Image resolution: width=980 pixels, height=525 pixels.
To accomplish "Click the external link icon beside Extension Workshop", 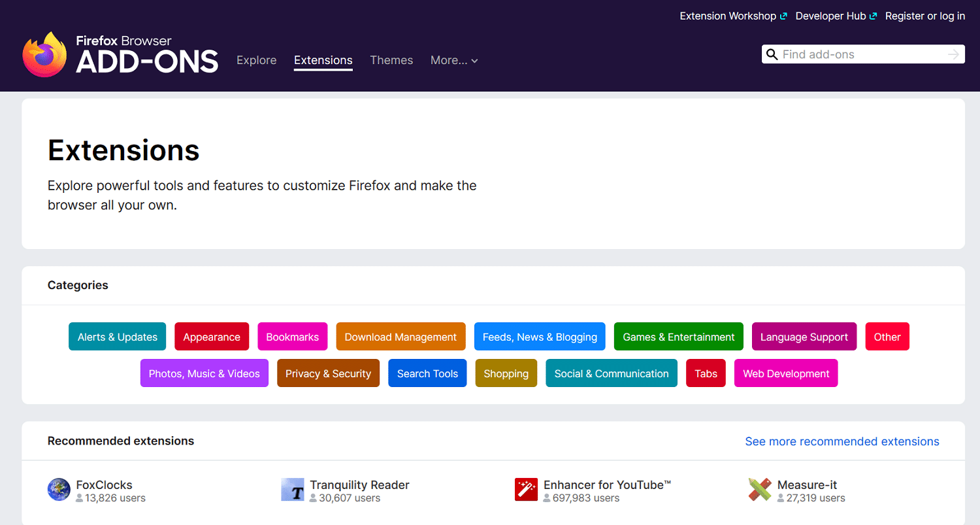I will pos(783,15).
